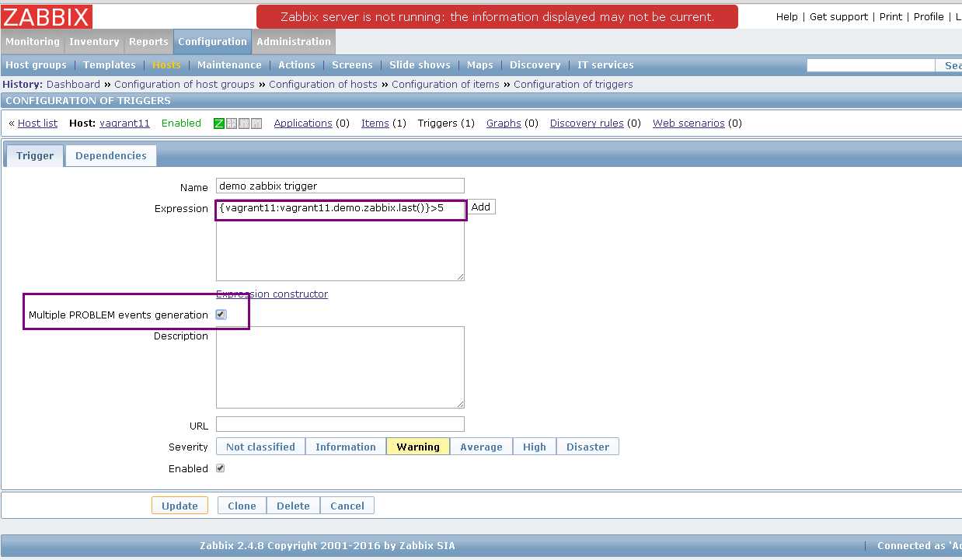
Task: Click the SNMP availability icon
Action: (232, 123)
